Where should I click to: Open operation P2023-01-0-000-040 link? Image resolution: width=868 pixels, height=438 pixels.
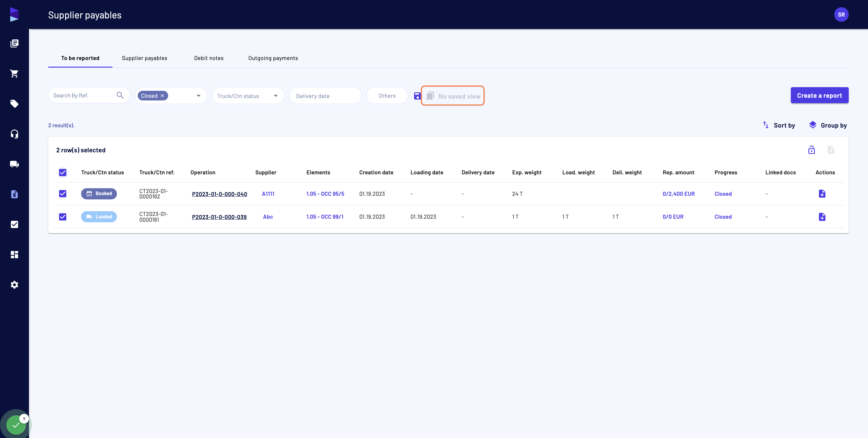[219, 194]
